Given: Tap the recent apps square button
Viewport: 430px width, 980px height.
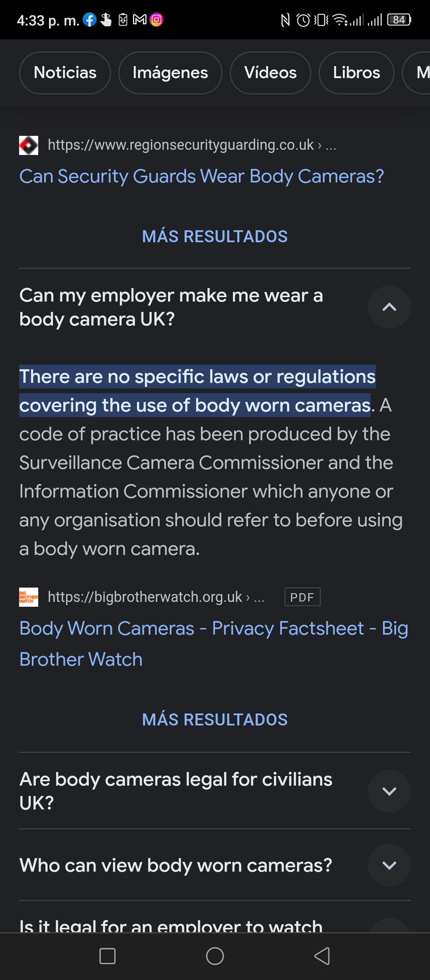Looking at the screenshot, I should 107,956.
